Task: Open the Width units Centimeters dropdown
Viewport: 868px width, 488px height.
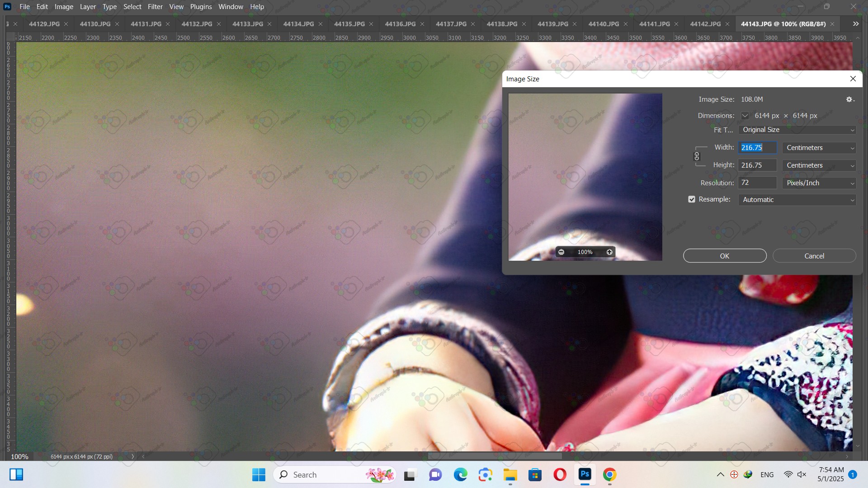Action: (x=819, y=148)
